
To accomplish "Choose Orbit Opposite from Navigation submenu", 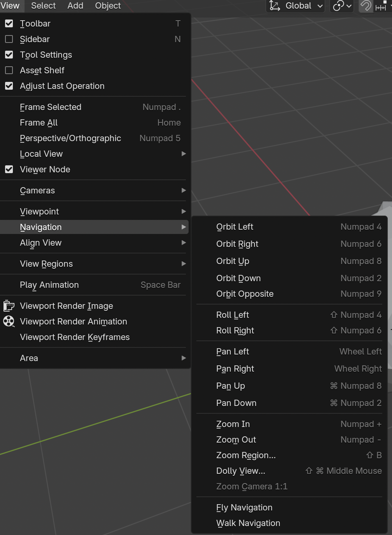I will click(x=245, y=294).
